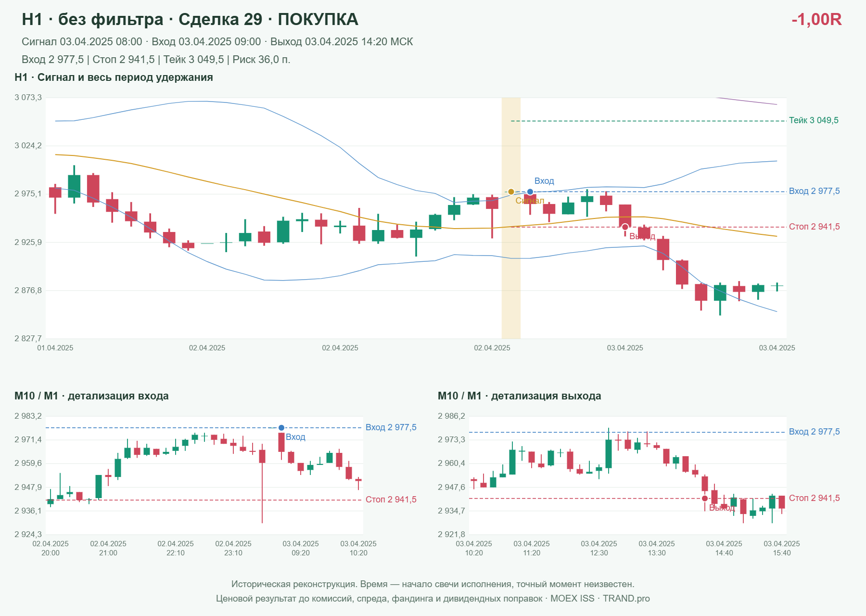Click the 3 073,3 price axis label
Viewport: 866px width, 616px height.
click(28, 98)
